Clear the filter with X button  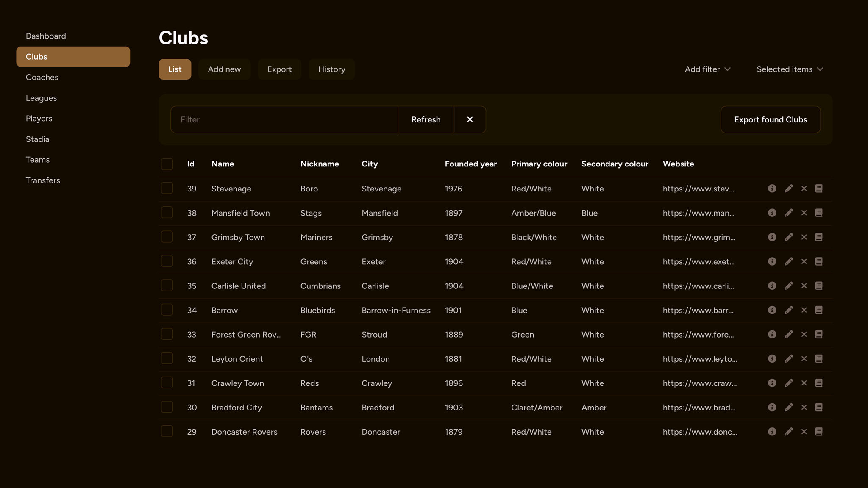tap(470, 119)
